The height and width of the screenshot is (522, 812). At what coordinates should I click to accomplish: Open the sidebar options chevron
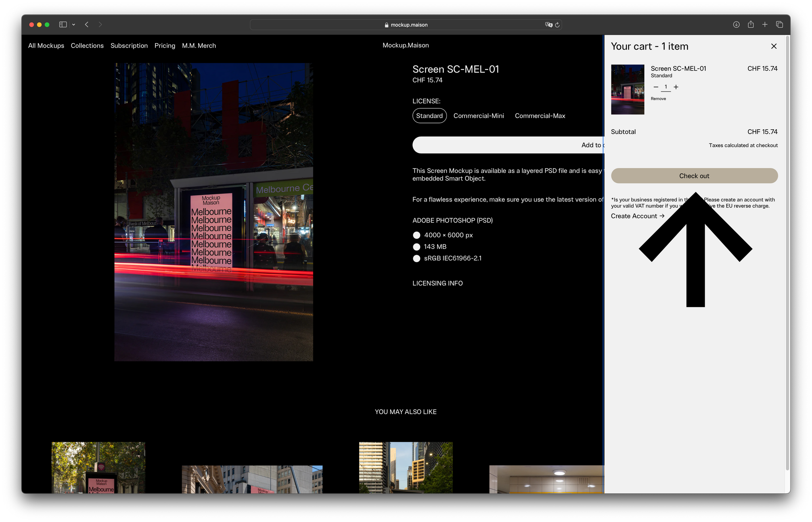coord(73,24)
